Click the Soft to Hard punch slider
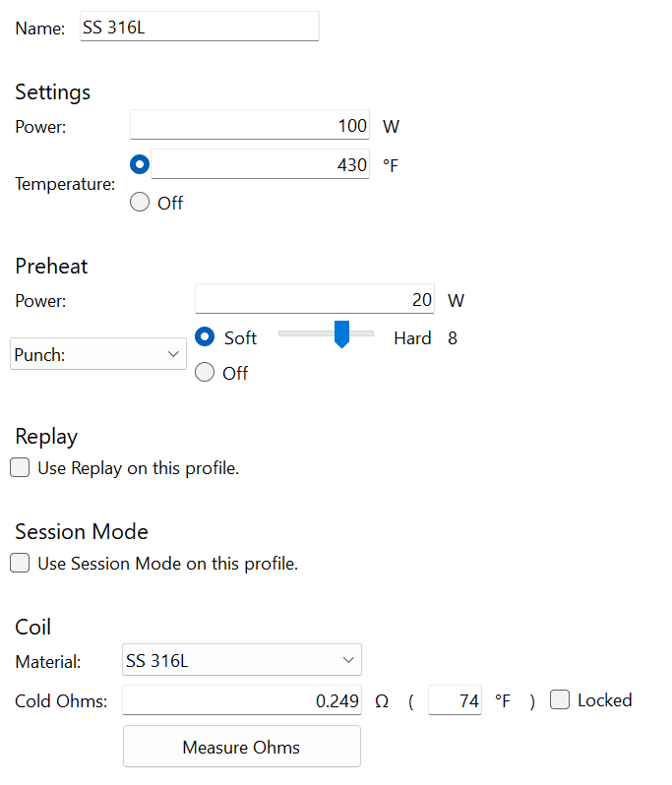The width and height of the screenshot is (672, 785). click(x=327, y=334)
